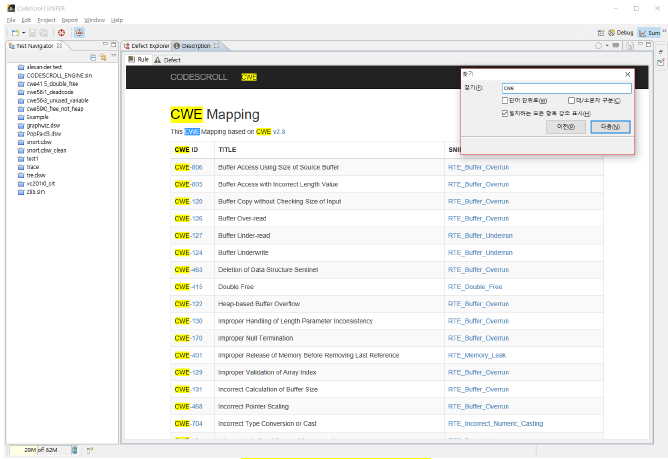668x459 pixels.
Task: Click the Restore icon in the right trim bar
Action: (661, 52)
